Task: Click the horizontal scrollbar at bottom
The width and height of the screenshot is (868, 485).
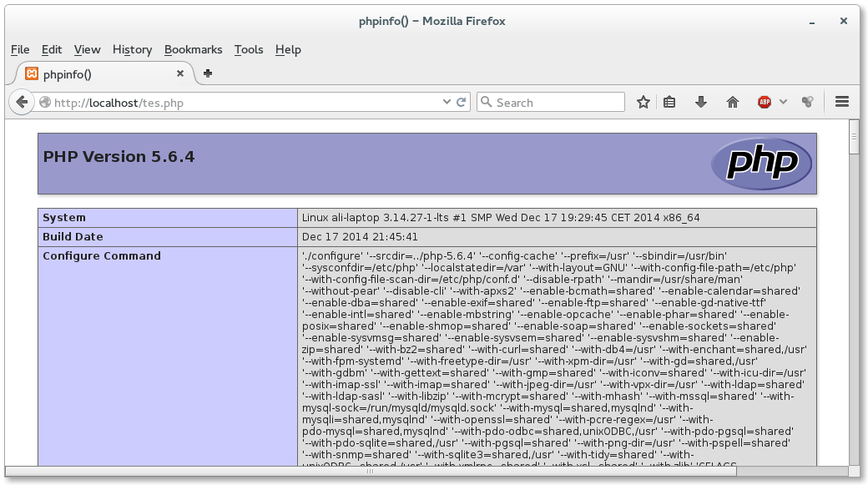Action: tap(371, 471)
